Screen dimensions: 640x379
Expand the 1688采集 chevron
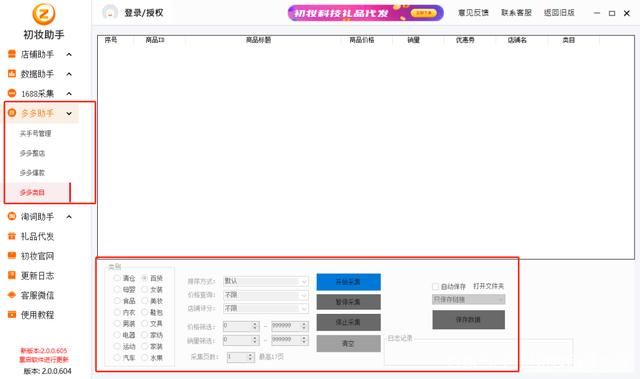(x=69, y=94)
